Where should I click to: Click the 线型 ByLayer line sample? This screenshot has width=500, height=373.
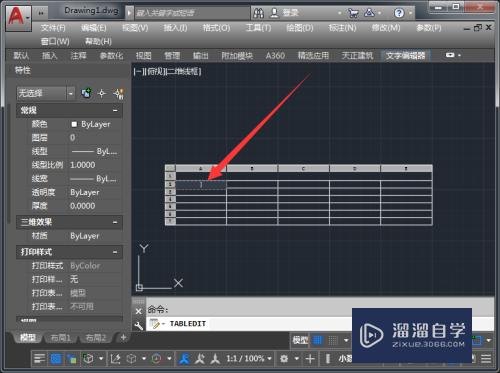pos(82,152)
